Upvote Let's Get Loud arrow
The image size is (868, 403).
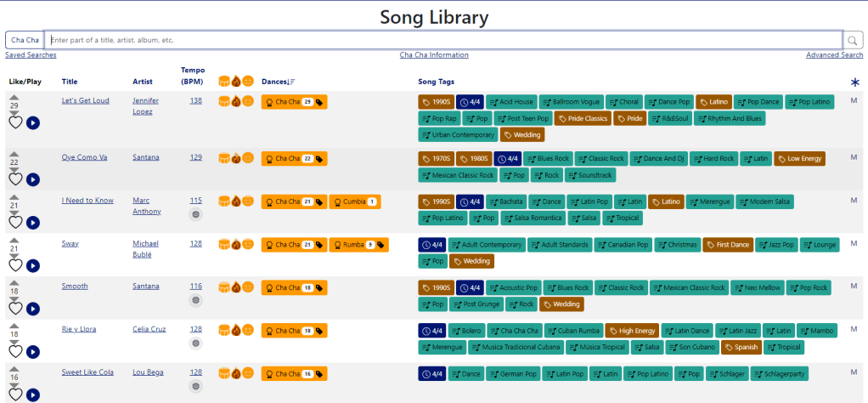[15, 98]
